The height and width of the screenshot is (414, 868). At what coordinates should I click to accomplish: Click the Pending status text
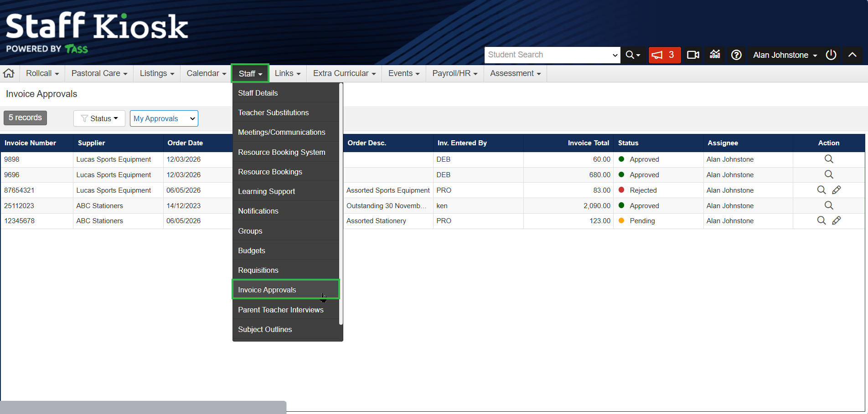pyautogui.click(x=642, y=221)
